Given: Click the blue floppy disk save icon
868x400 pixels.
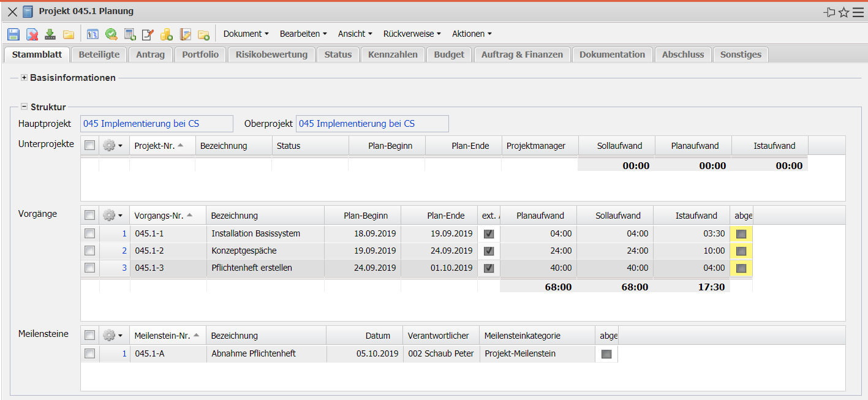Looking at the screenshot, I should (x=13, y=34).
